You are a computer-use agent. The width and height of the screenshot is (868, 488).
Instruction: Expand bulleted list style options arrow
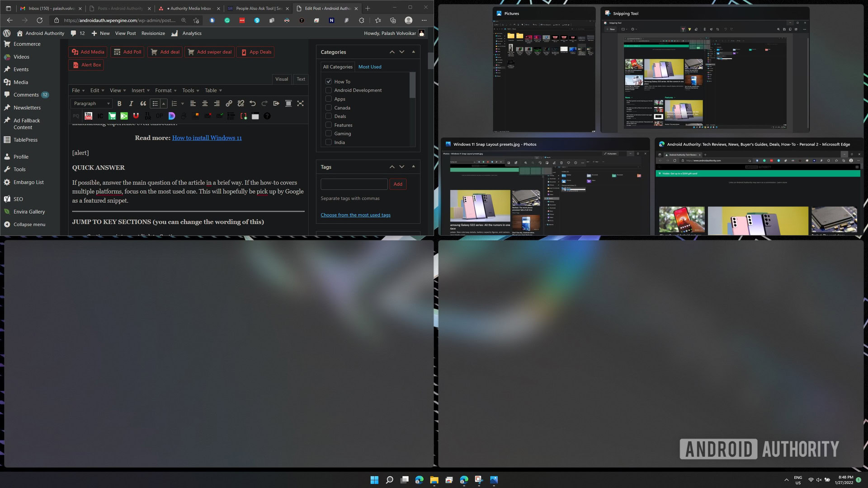point(164,103)
